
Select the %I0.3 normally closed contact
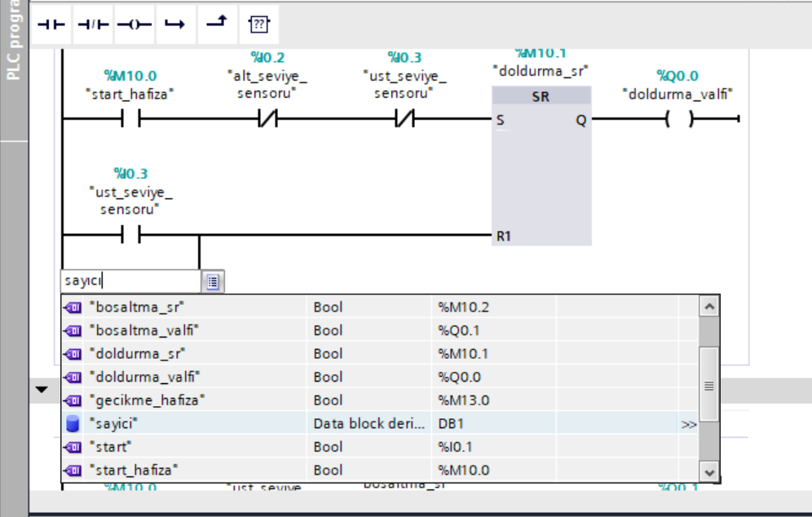pyautogui.click(x=404, y=119)
